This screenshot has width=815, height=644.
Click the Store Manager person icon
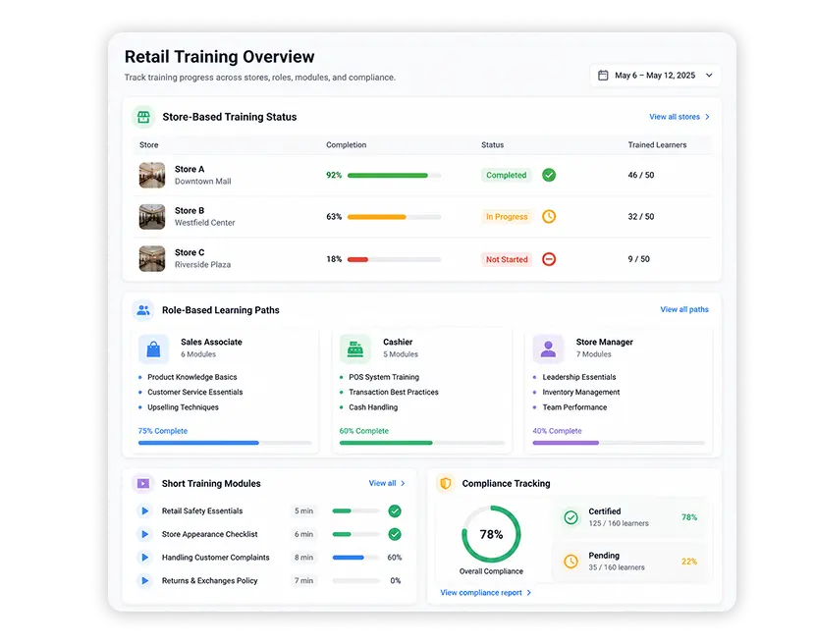pyautogui.click(x=548, y=349)
